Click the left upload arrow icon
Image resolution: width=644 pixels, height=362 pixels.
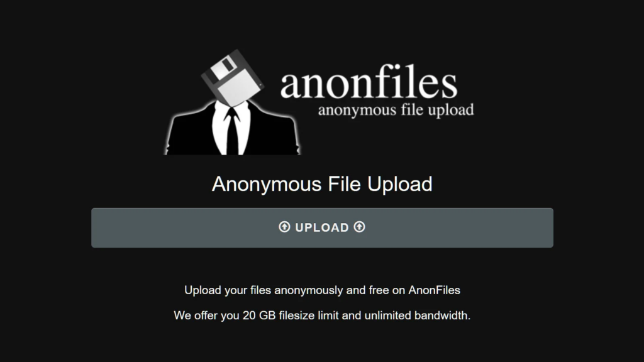point(284,227)
